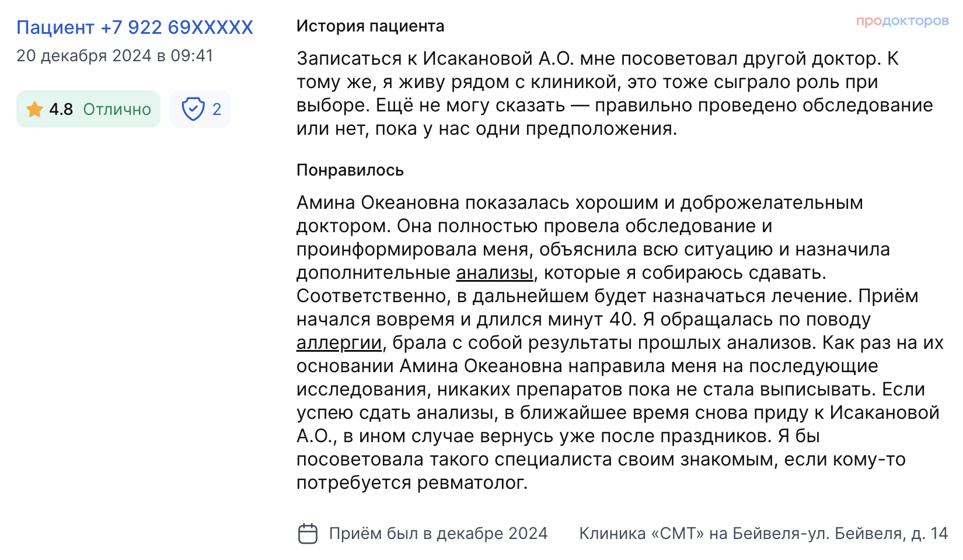
Task: Click the patient history paragraph text
Action: click(x=613, y=93)
